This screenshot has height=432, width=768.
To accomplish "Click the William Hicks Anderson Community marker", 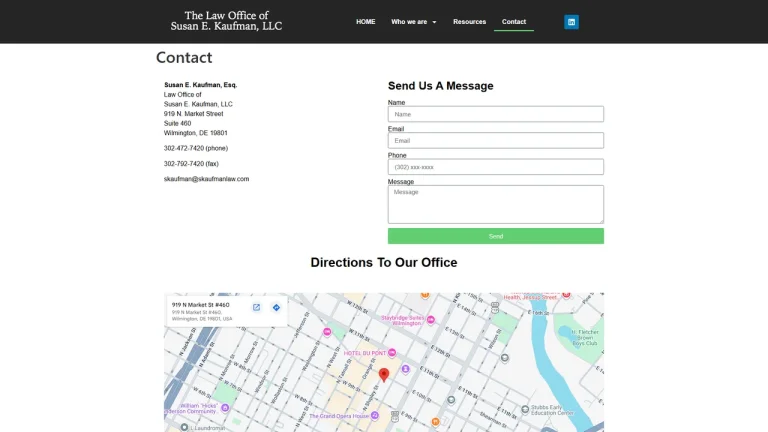I will (x=225, y=408).
